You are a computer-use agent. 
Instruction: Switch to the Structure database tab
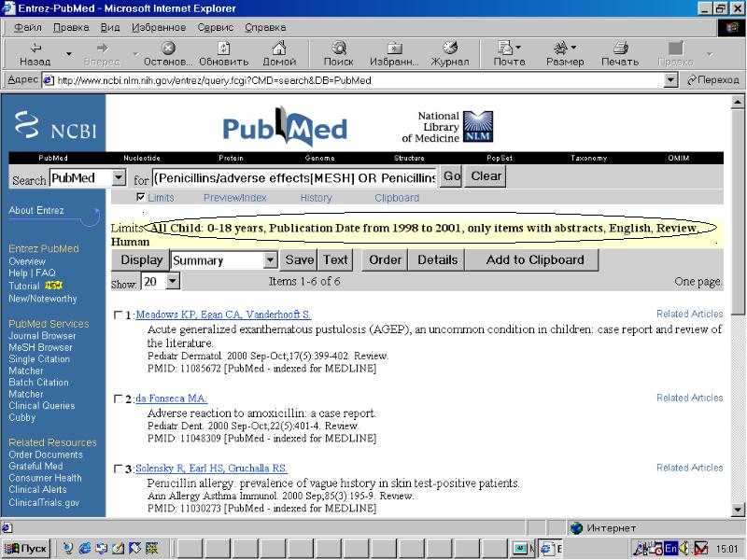[x=409, y=158]
